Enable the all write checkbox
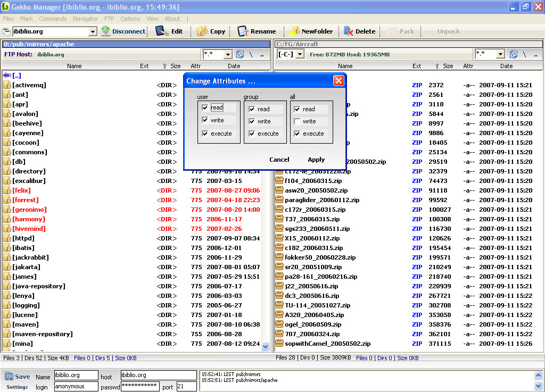The image size is (545, 392). point(297,121)
